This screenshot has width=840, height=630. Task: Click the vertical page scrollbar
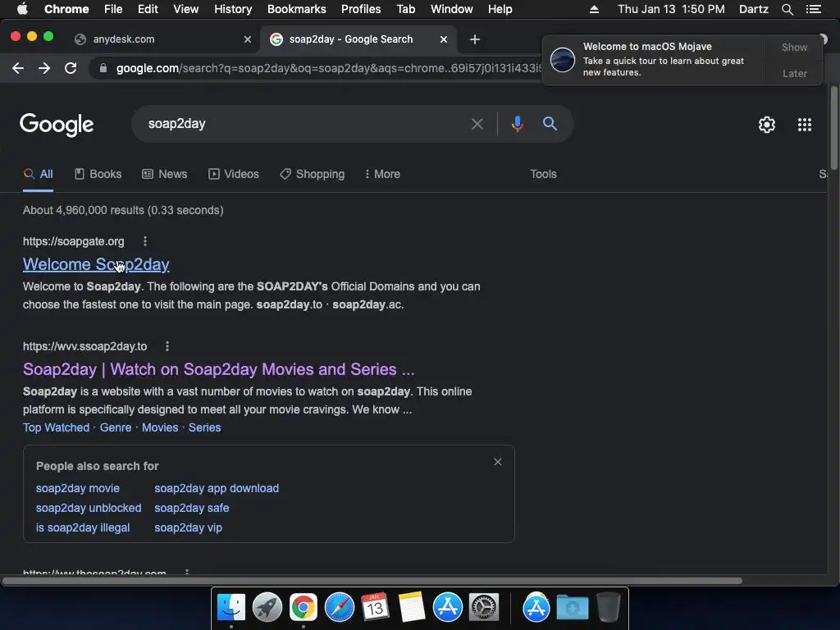pyautogui.click(x=834, y=127)
